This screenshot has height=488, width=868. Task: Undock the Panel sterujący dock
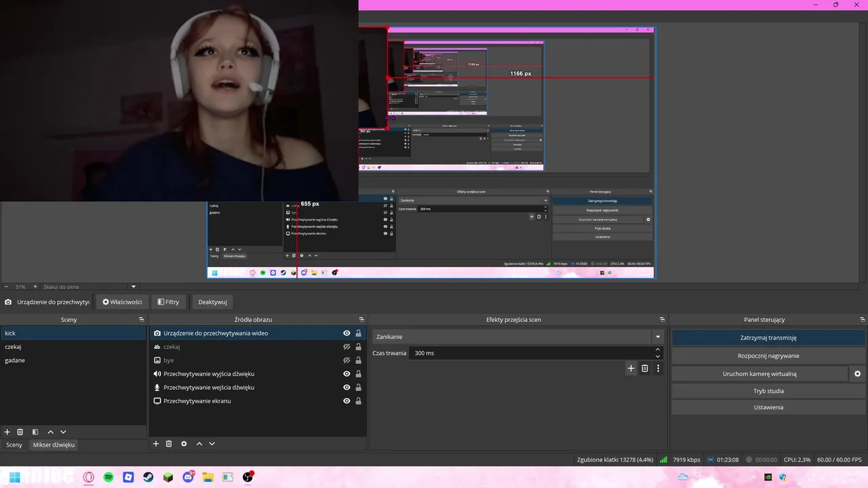pos(863,319)
